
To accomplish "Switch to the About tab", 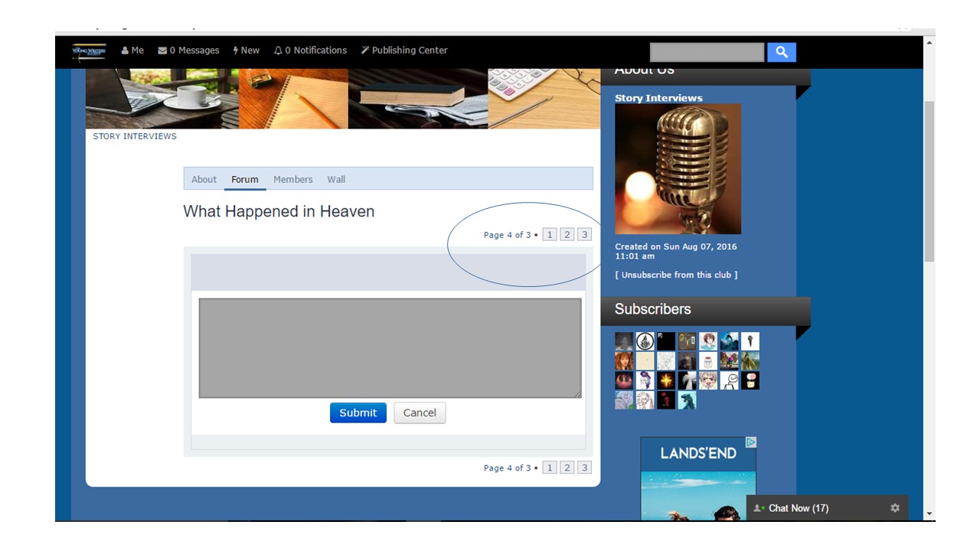I will 204,179.
